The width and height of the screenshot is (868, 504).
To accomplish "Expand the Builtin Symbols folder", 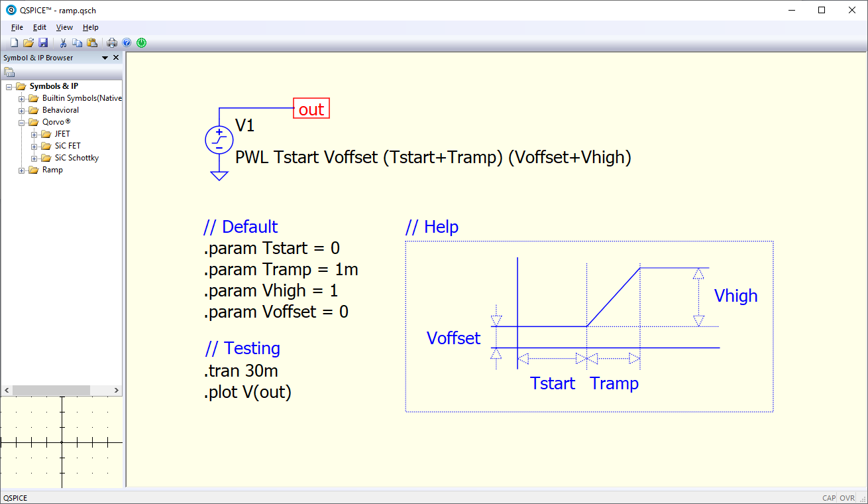I will pos(21,99).
